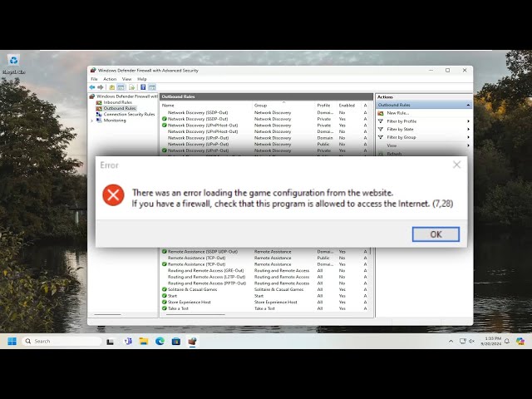
Task: Select Monitoring in the tree
Action: (111, 121)
